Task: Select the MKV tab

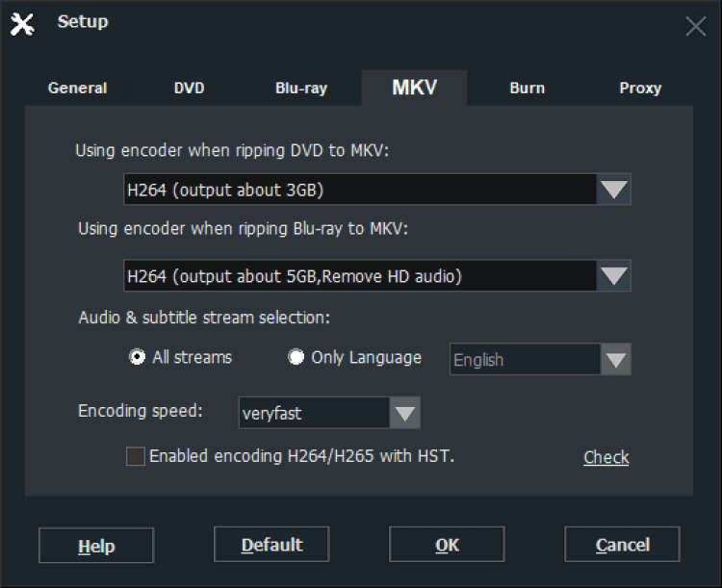Action: (x=415, y=88)
